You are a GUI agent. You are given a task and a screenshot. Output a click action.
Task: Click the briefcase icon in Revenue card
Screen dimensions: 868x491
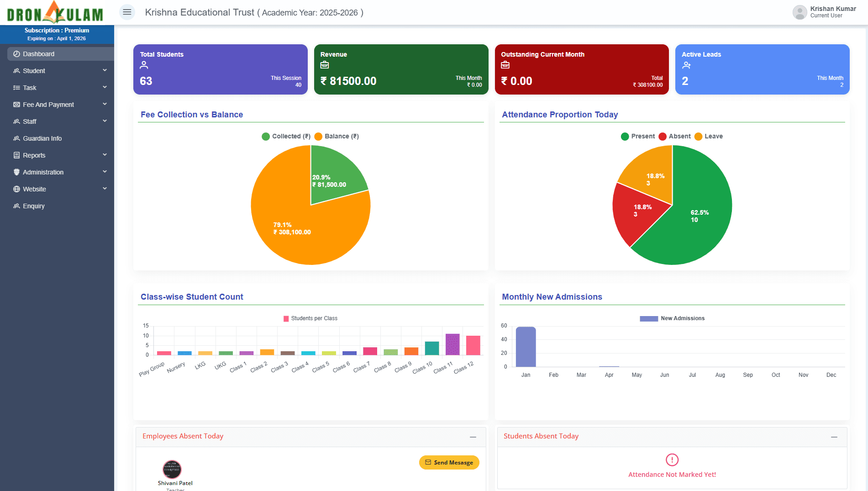325,65
